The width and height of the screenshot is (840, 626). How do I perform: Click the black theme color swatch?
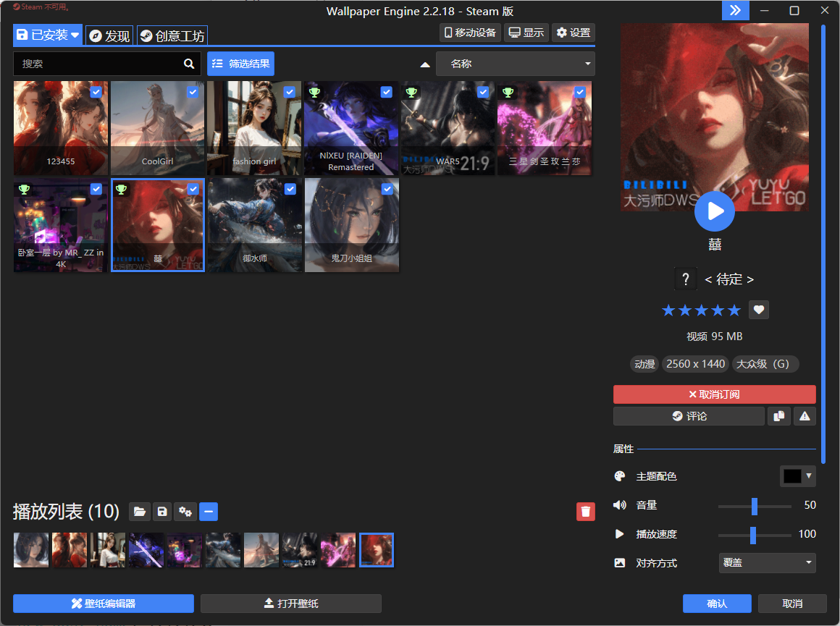point(792,476)
